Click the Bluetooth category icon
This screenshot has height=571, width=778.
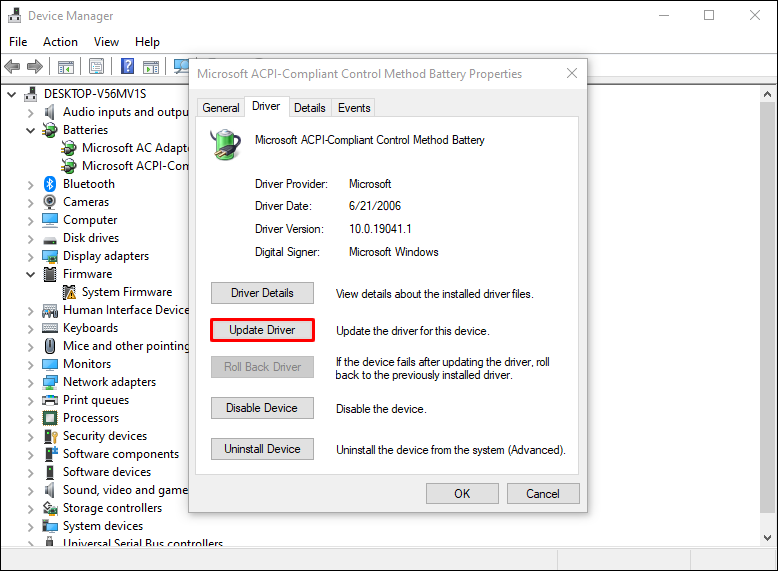coord(50,184)
